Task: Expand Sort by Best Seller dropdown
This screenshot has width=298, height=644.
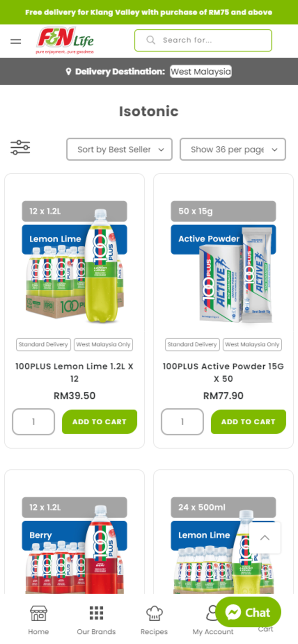Action: [x=119, y=149]
